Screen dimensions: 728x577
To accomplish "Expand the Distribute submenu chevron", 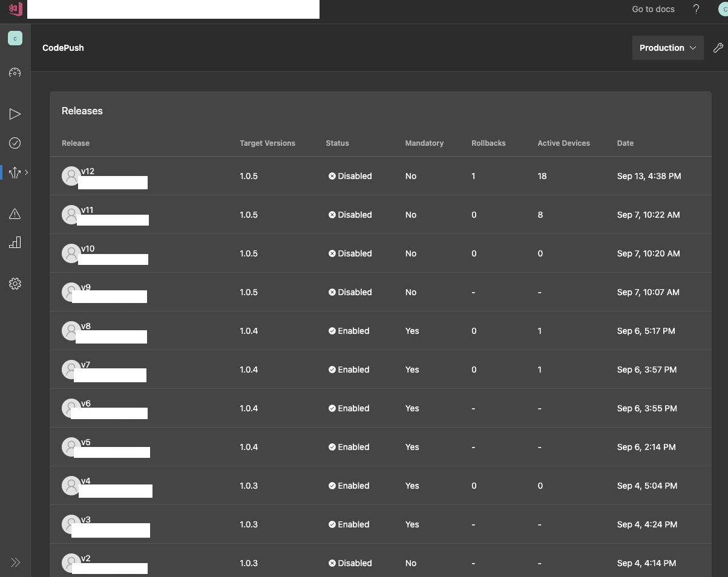I will 26,172.
